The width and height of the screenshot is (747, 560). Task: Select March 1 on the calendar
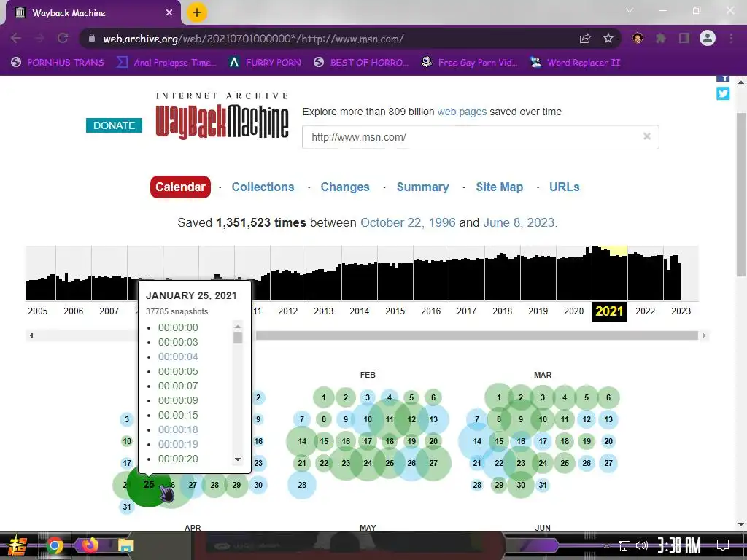click(x=499, y=397)
